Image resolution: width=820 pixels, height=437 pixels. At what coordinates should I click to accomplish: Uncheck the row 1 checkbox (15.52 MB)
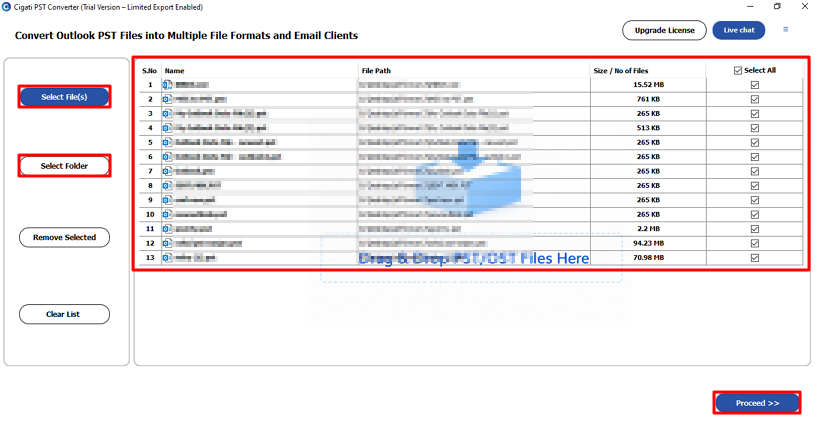(755, 85)
